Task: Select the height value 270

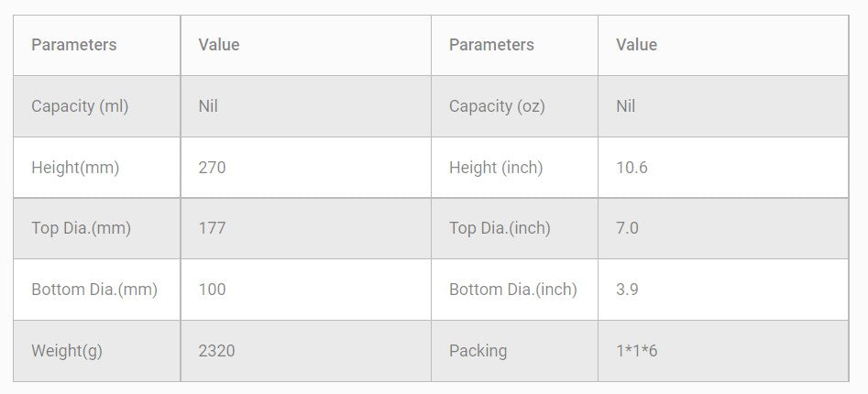Action: pos(212,168)
